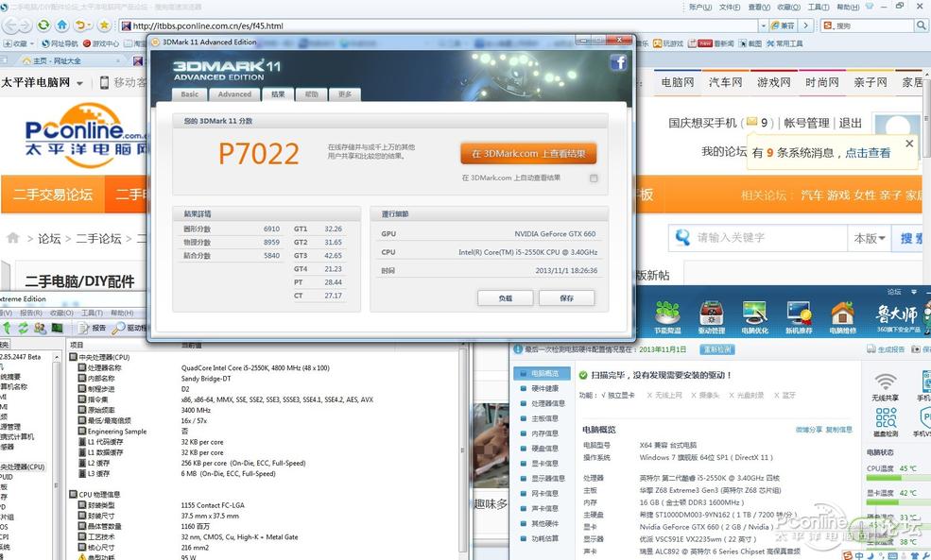This screenshot has width=931, height=560.
Task: Collapse 中央处理器(CPU) node in AIDA64
Action: (x=73, y=357)
